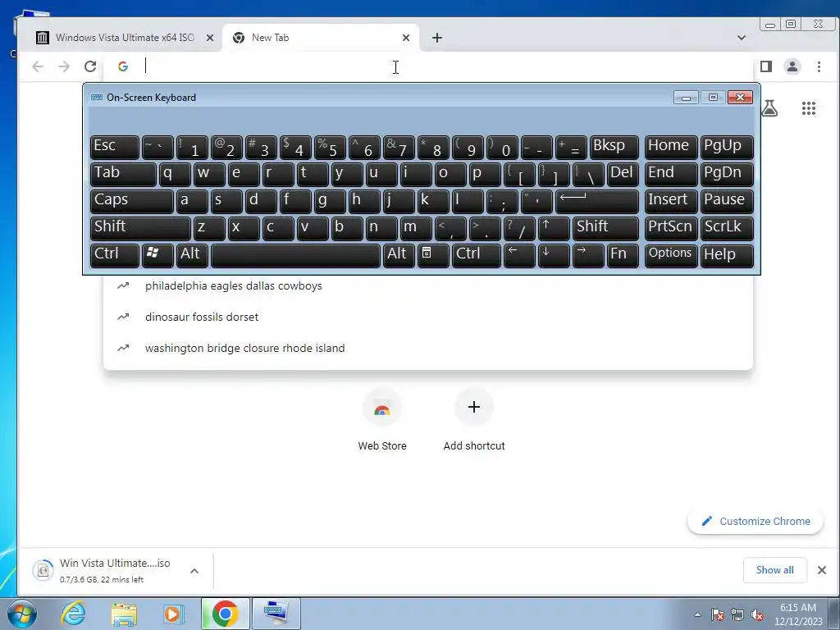Open a new tab with the plus icon

(437, 38)
